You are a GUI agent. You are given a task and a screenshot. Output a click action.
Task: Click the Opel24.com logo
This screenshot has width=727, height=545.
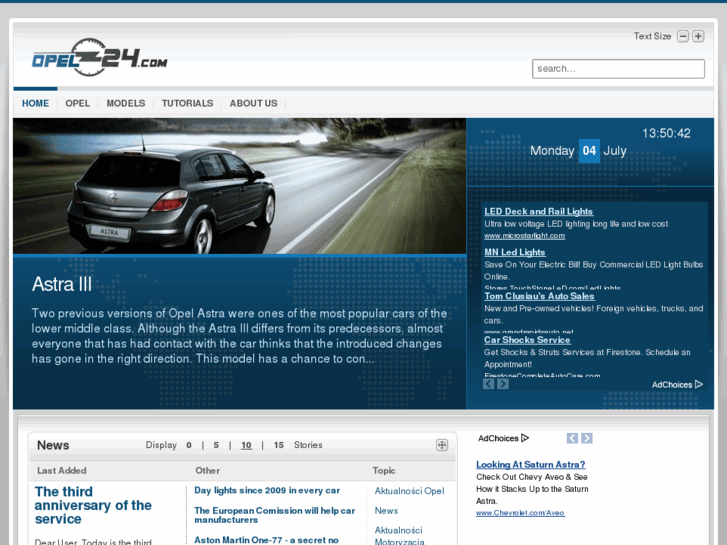coord(100,58)
